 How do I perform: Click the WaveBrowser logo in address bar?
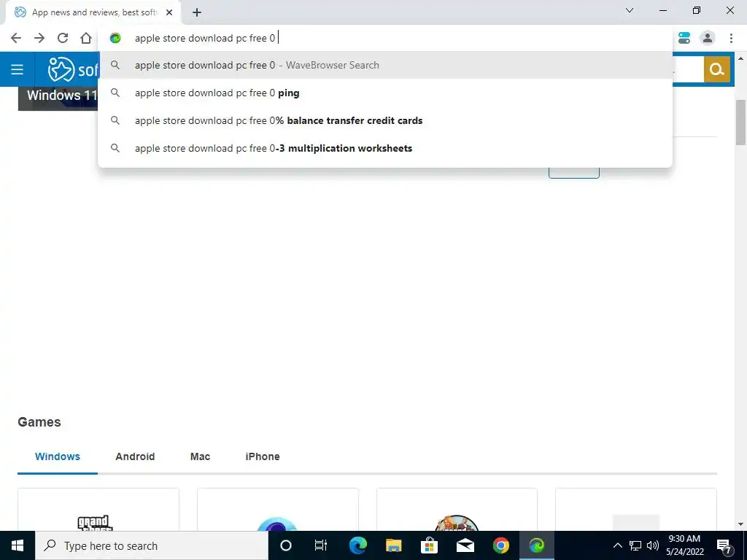115,38
